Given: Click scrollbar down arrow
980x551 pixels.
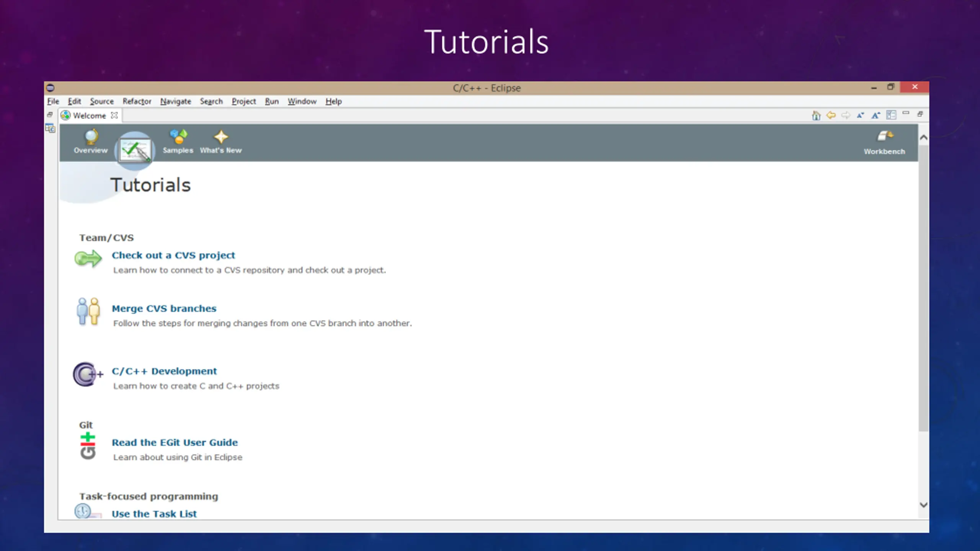Looking at the screenshot, I should [x=923, y=505].
